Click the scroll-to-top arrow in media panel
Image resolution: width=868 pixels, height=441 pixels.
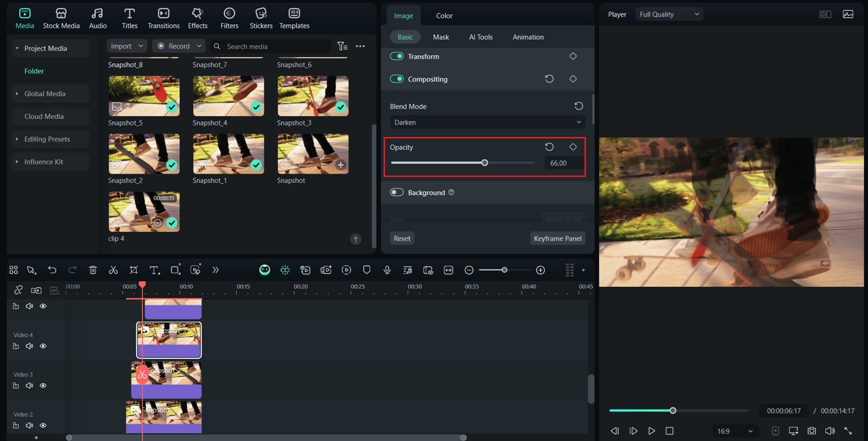pyautogui.click(x=356, y=239)
